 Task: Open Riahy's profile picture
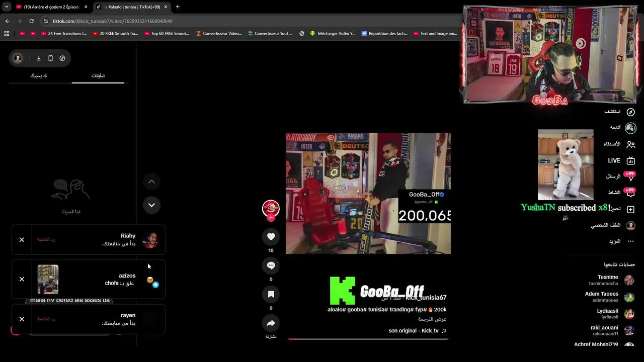pyautogui.click(x=150, y=240)
